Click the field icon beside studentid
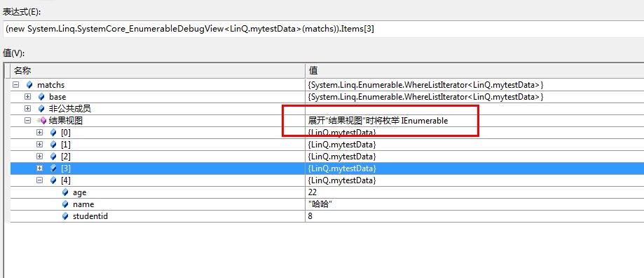The image size is (644, 278). 65,216
